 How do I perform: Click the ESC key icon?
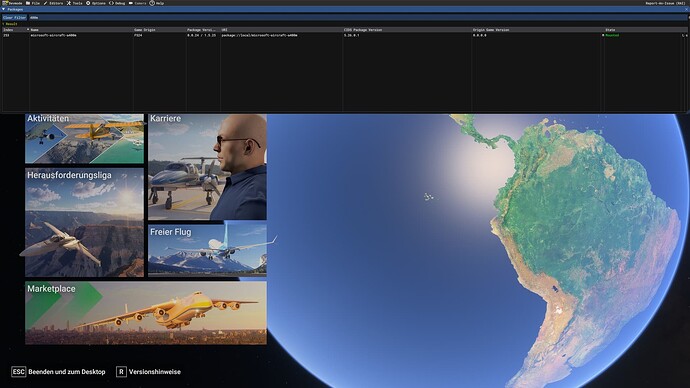[x=18, y=372]
